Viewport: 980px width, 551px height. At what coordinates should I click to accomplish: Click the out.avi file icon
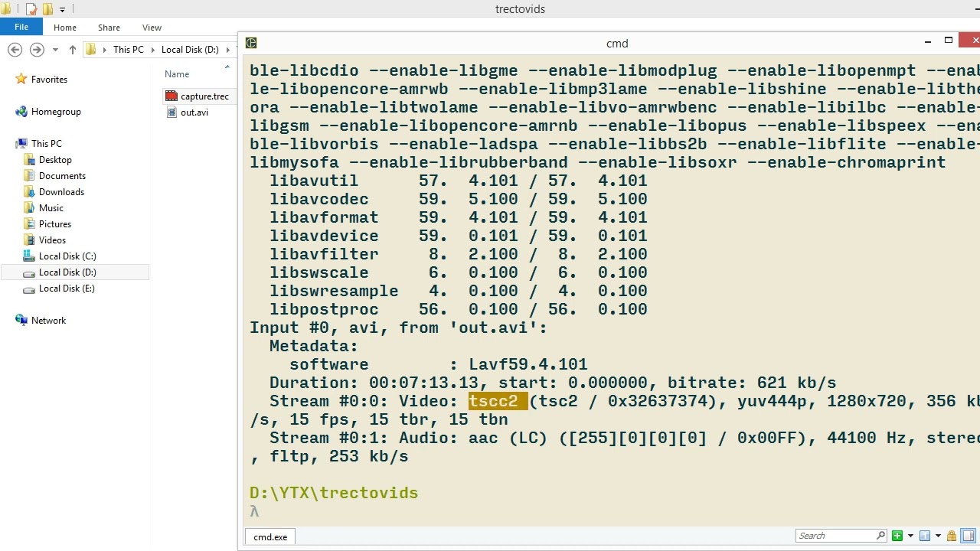(x=171, y=112)
